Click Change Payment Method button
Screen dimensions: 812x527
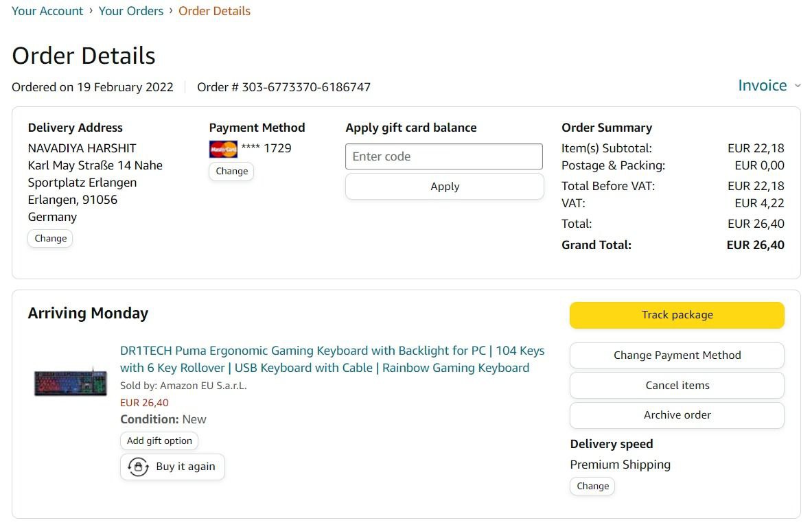677,355
